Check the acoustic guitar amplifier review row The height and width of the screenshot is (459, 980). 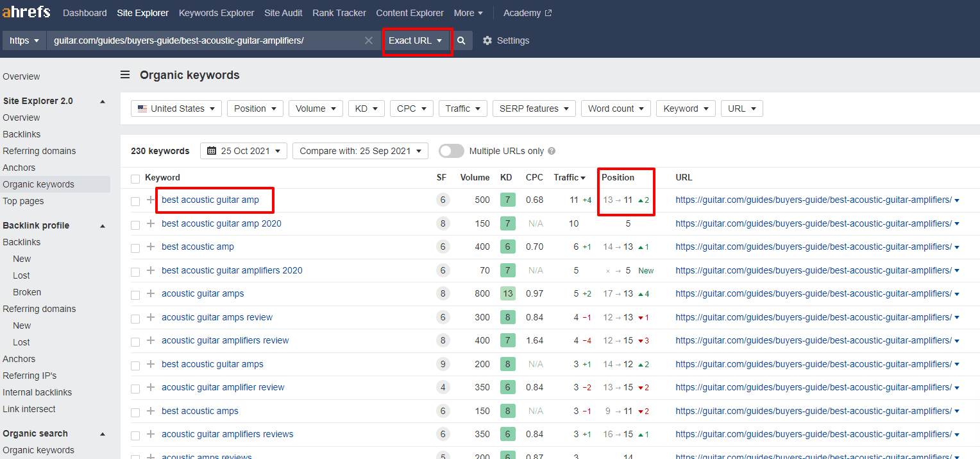tap(135, 389)
